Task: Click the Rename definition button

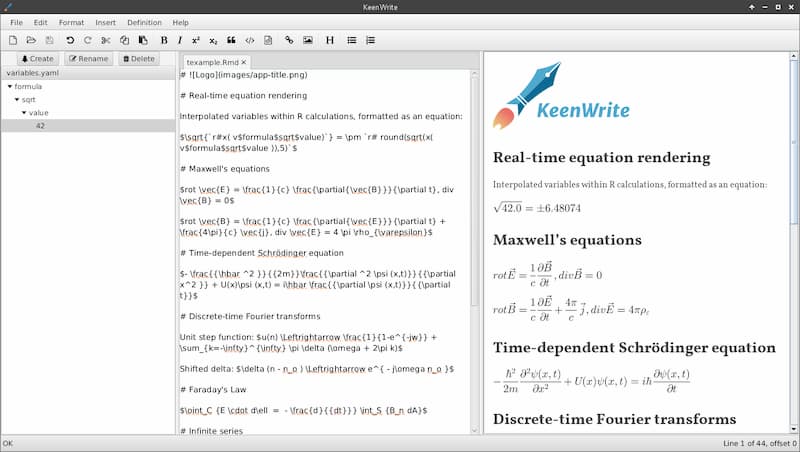Action: point(89,59)
